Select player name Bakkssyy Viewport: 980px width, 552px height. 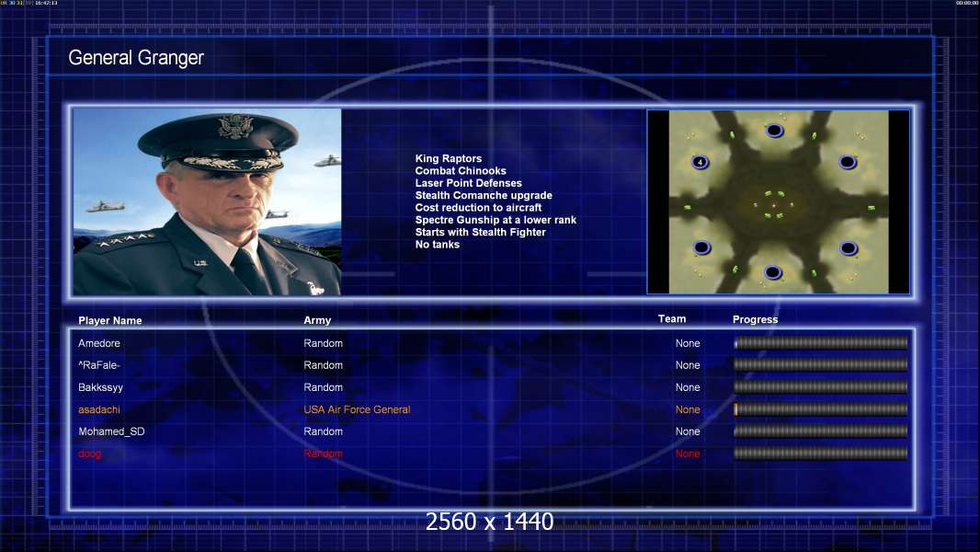point(100,387)
